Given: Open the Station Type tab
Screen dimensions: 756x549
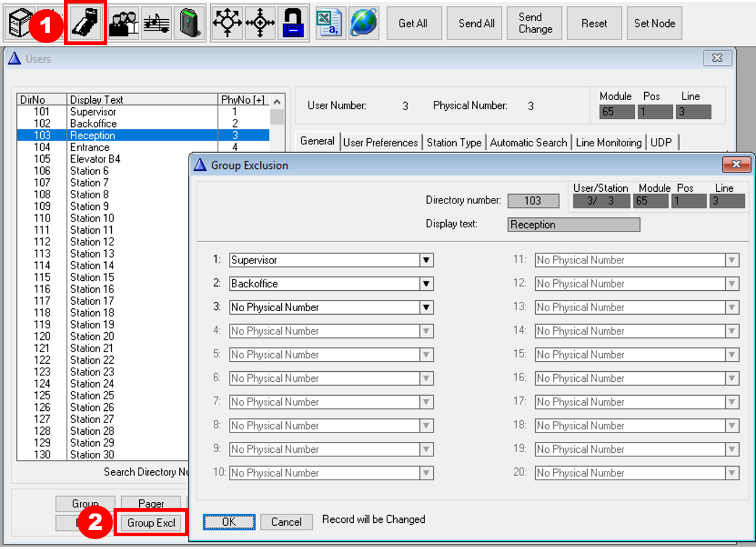Looking at the screenshot, I should [x=454, y=142].
